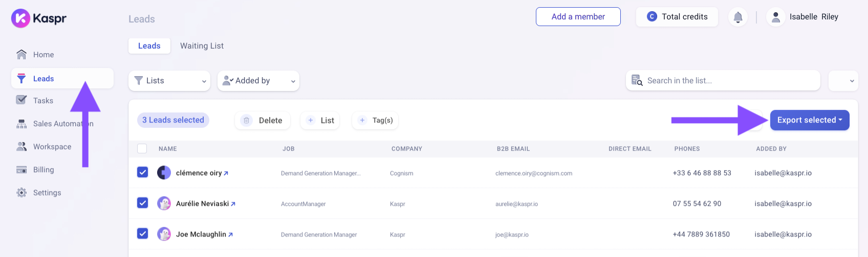Click phone +33 6 46 88 88 53
Viewport: 868px width, 257px height.
tap(702, 173)
